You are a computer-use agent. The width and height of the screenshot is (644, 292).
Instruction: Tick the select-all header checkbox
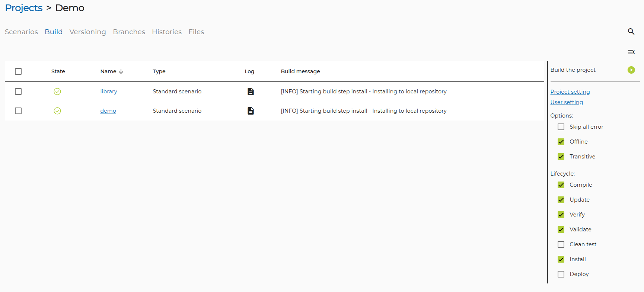click(x=18, y=71)
